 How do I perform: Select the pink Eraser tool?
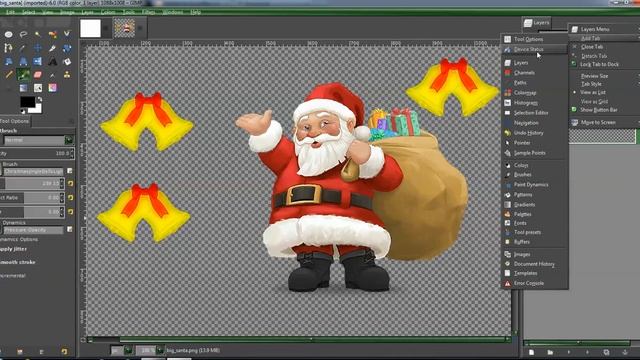(x=38, y=75)
